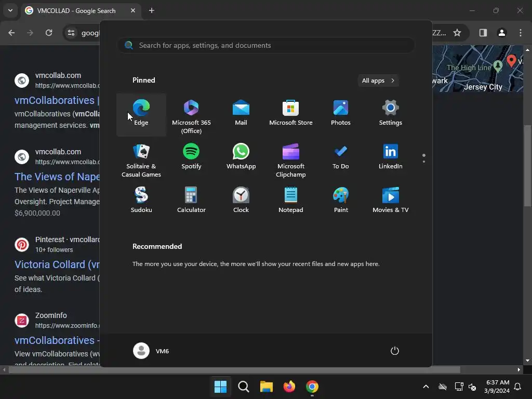Click the Chrome horizontal scrollbar thumb
Viewport: 532px width, 399px height.
point(234,370)
